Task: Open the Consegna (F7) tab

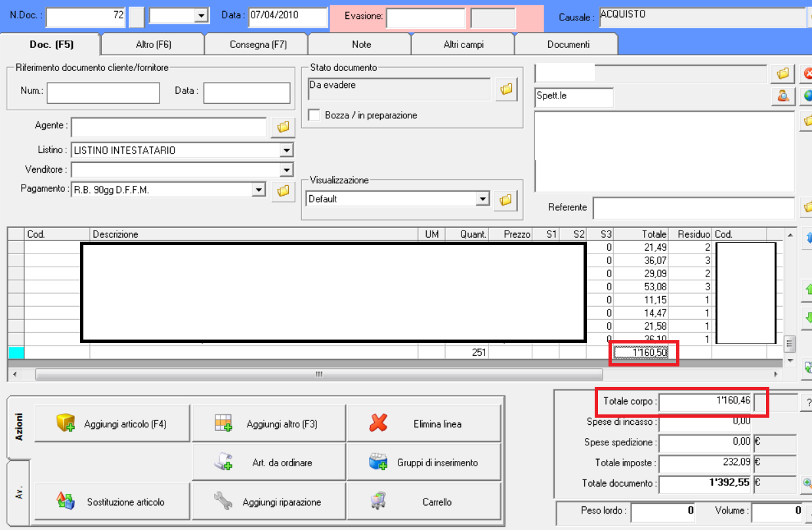Action: [258, 45]
